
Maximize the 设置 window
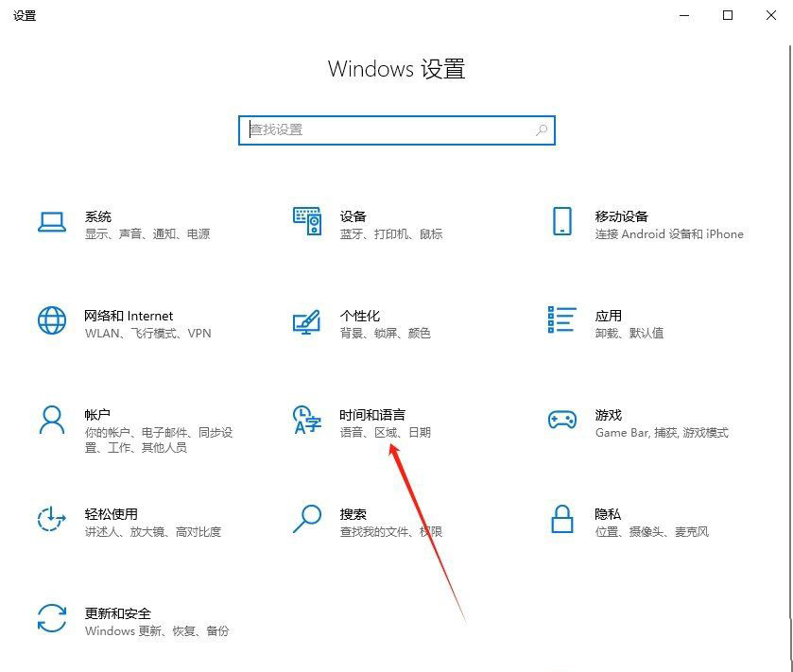click(x=728, y=16)
